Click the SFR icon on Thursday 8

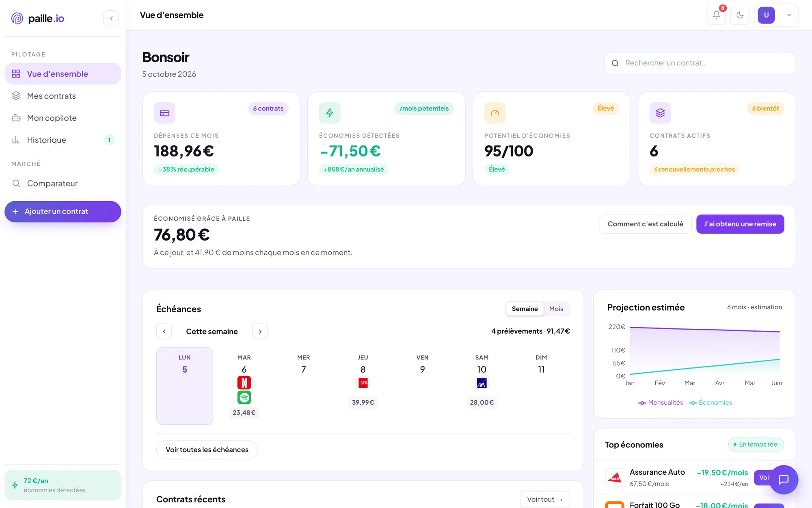coord(363,383)
